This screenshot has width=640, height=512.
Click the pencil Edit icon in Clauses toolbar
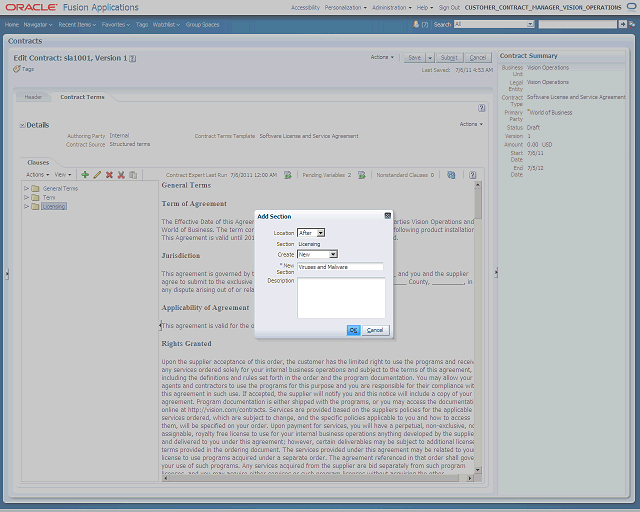point(97,175)
